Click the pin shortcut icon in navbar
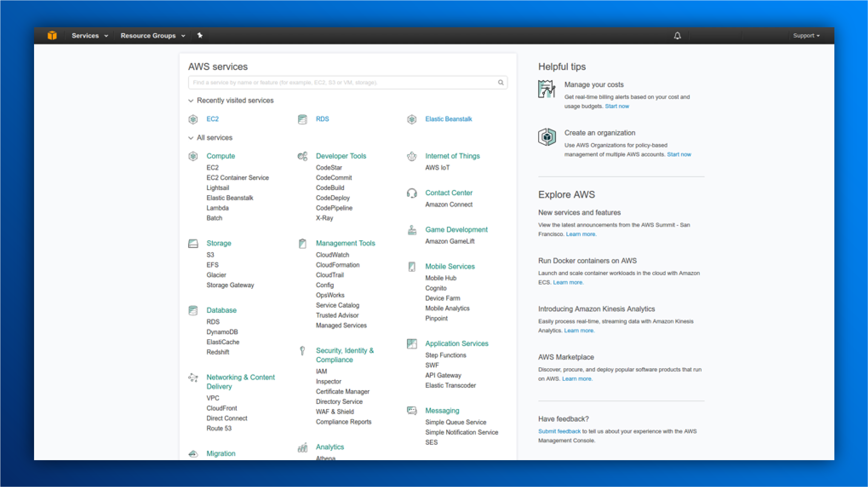The image size is (868, 487). click(x=200, y=35)
